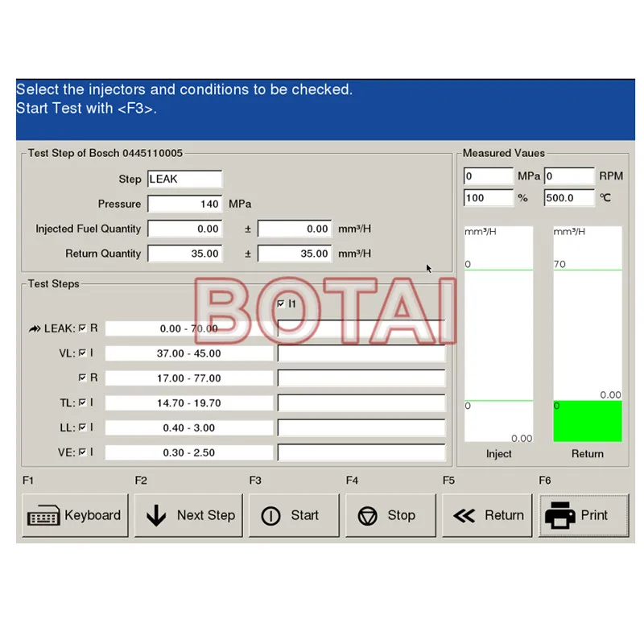Click the VE result field
The height and width of the screenshot is (644, 644).
tap(361, 452)
